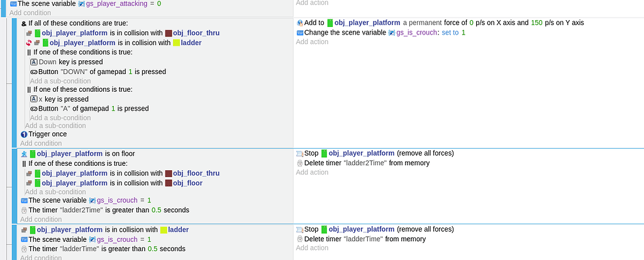Click the gamepad icon beside Button "DOWN" condition

[34, 72]
